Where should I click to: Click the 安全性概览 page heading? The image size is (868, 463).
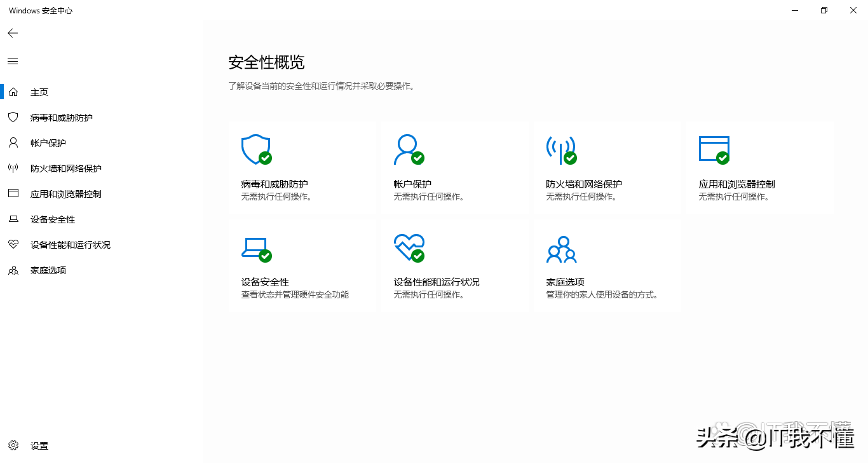266,62
